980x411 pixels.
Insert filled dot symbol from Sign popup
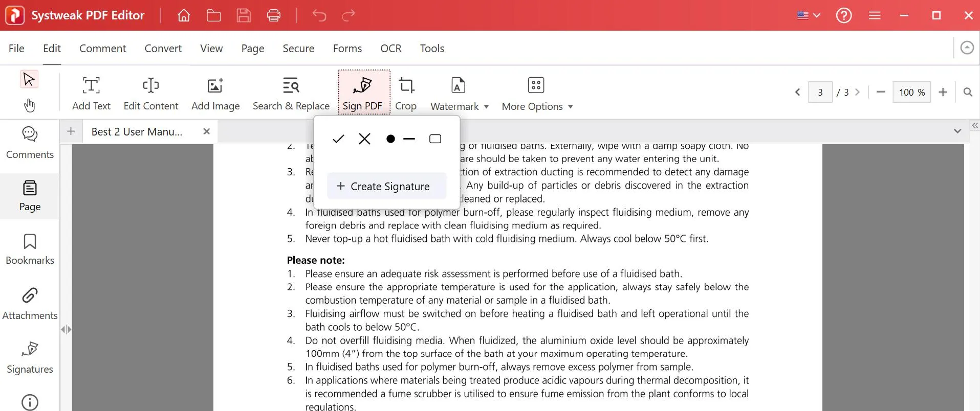tap(390, 139)
